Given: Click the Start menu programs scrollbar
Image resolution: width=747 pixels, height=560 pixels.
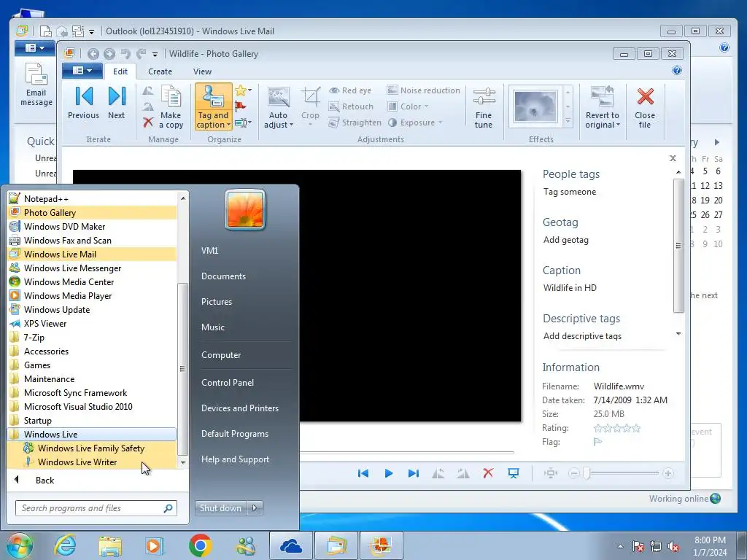Looking at the screenshot, I should (x=182, y=368).
